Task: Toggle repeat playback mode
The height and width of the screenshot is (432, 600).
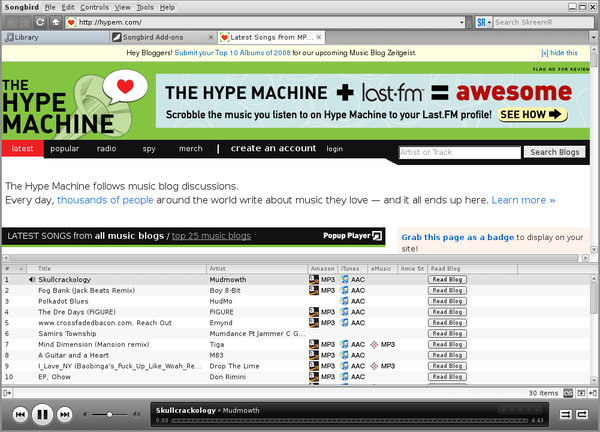Action: [x=582, y=414]
